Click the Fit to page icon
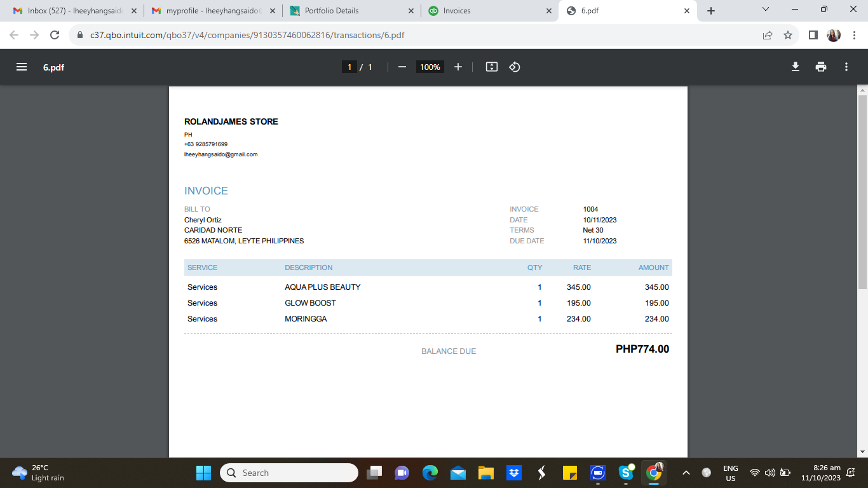Screen dimensions: 868x488 492,67
